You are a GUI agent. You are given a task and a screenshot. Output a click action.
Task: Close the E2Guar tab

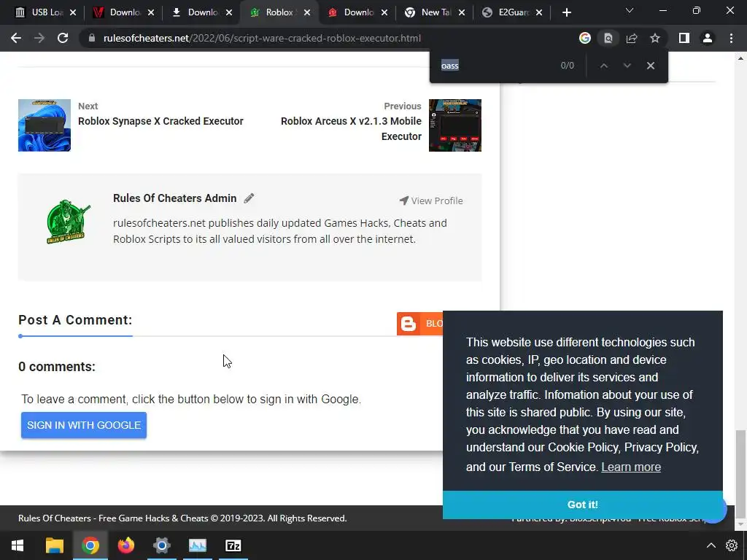tap(539, 12)
